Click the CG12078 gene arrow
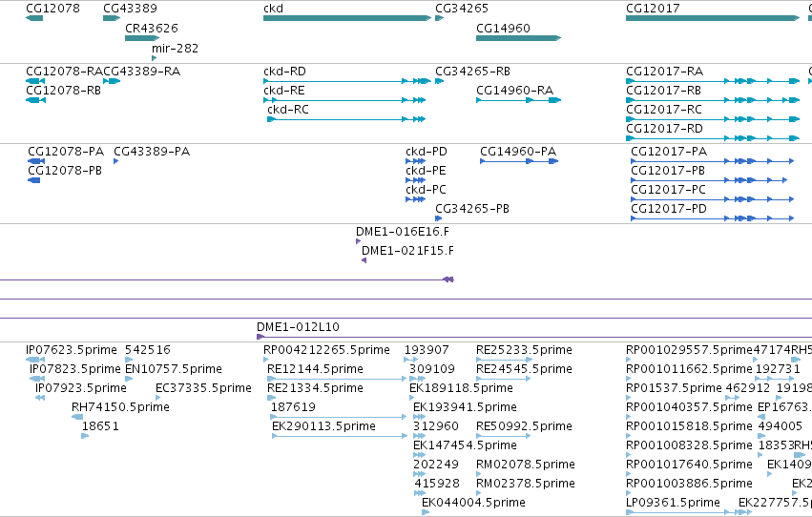 pos(34,18)
